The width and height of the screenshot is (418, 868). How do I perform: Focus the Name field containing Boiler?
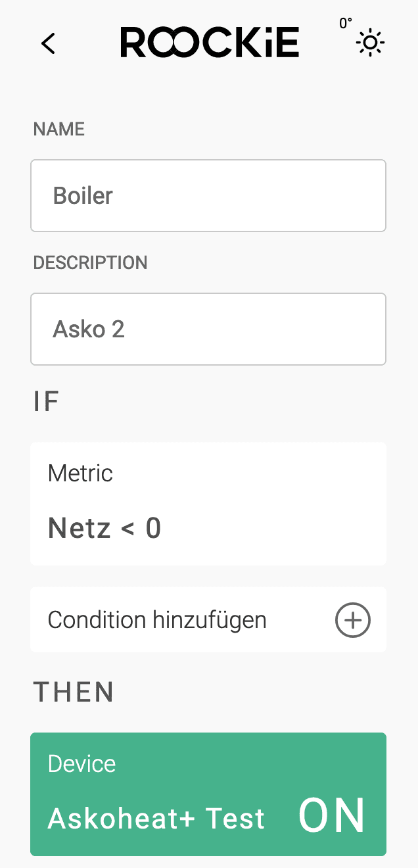(x=208, y=196)
